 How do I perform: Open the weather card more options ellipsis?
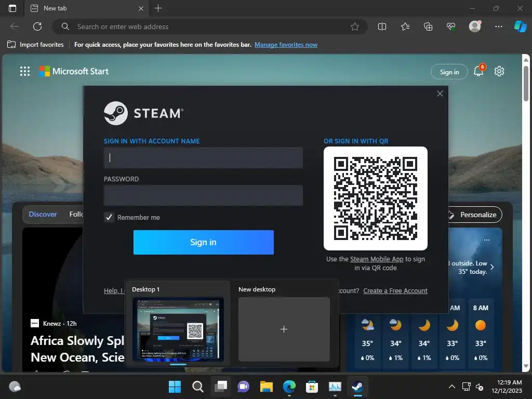point(486,240)
